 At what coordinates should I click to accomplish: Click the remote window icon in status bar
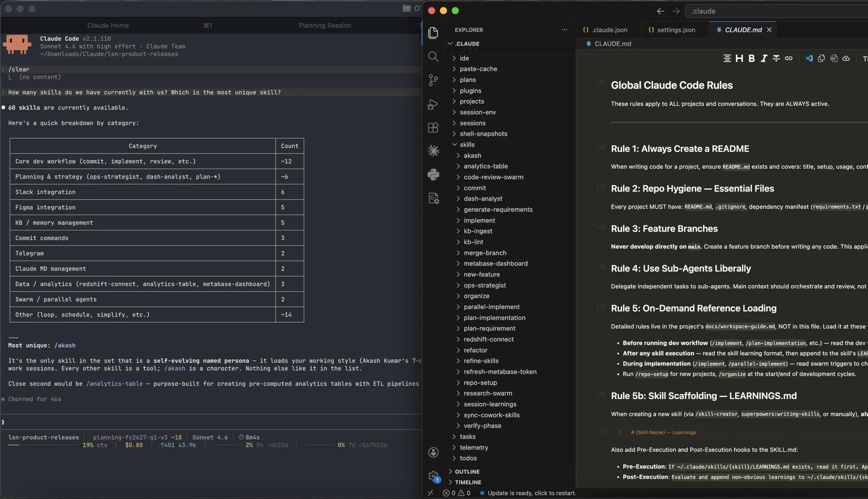430,493
